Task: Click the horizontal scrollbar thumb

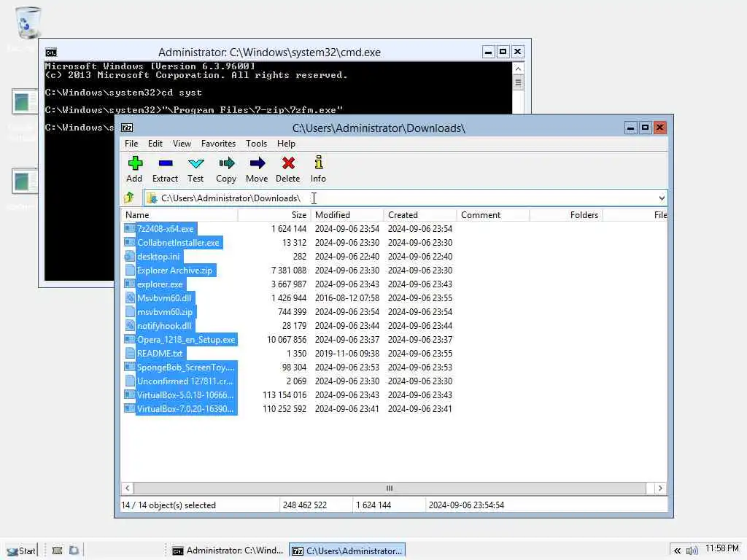Action: click(390, 488)
